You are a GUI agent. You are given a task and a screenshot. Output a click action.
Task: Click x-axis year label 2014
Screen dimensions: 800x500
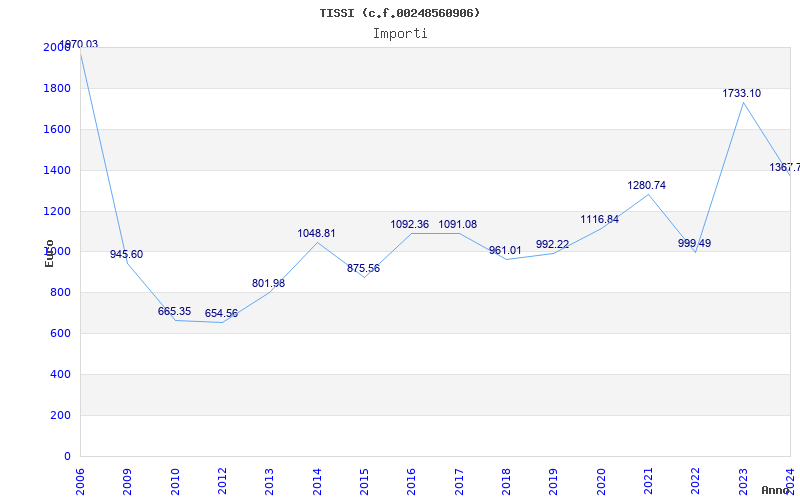pos(317,482)
